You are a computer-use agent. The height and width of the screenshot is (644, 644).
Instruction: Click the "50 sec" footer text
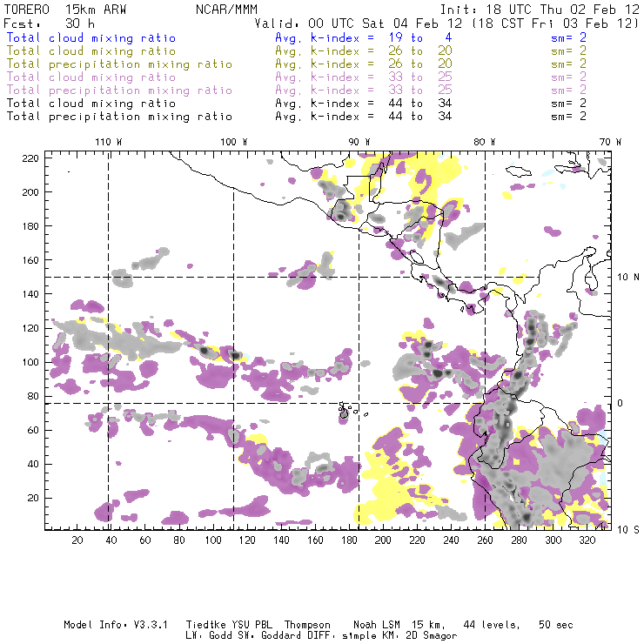tap(556, 625)
